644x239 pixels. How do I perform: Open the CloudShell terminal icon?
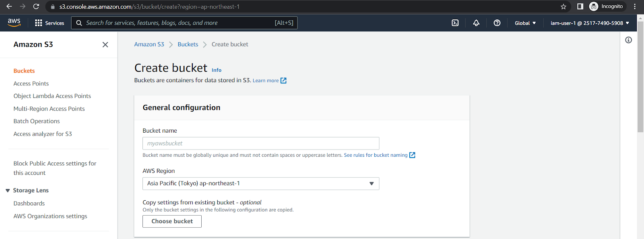[455, 23]
